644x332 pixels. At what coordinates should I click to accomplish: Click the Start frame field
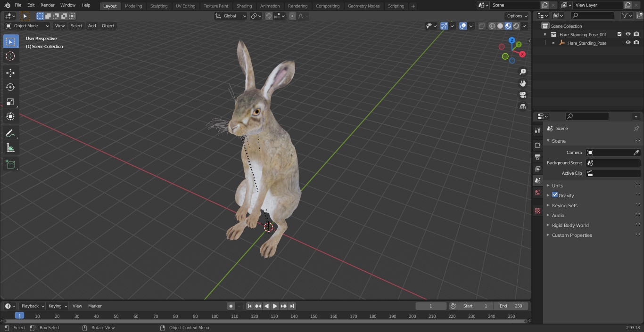pos(475,306)
